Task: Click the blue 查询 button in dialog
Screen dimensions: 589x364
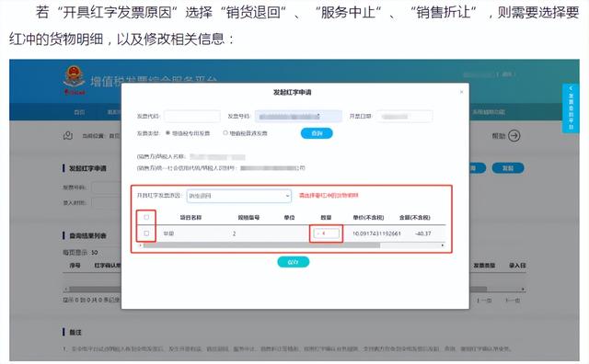Action: [317, 133]
